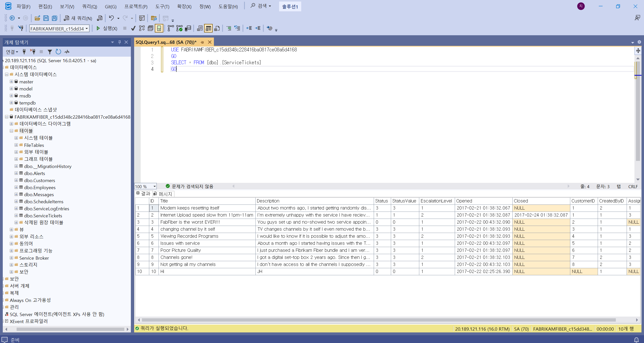Click Display Estimated Execution Plan icon
This screenshot has height=343, width=644.
pyautogui.click(x=142, y=28)
